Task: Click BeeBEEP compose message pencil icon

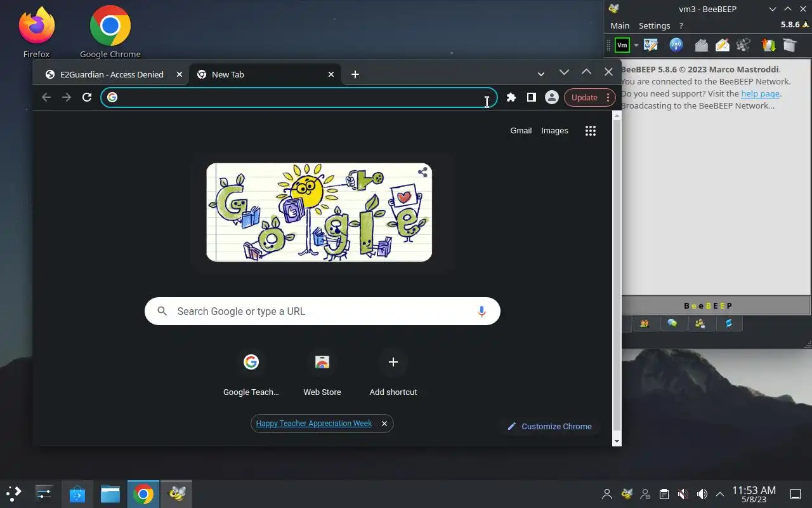Action: point(723,45)
